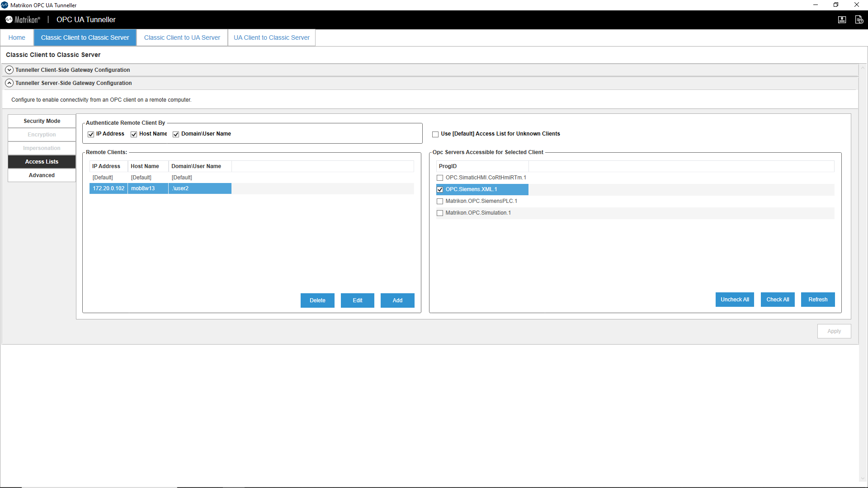The width and height of the screenshot is (868, 488).
Task: Click the .\user2 user name cell
Action: [x=200, y=188]
